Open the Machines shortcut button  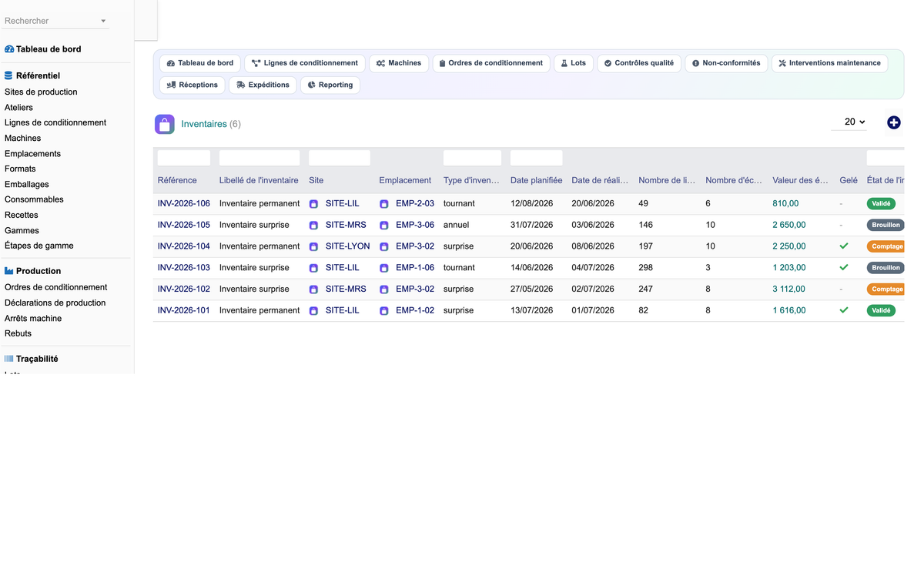(399, 63)
